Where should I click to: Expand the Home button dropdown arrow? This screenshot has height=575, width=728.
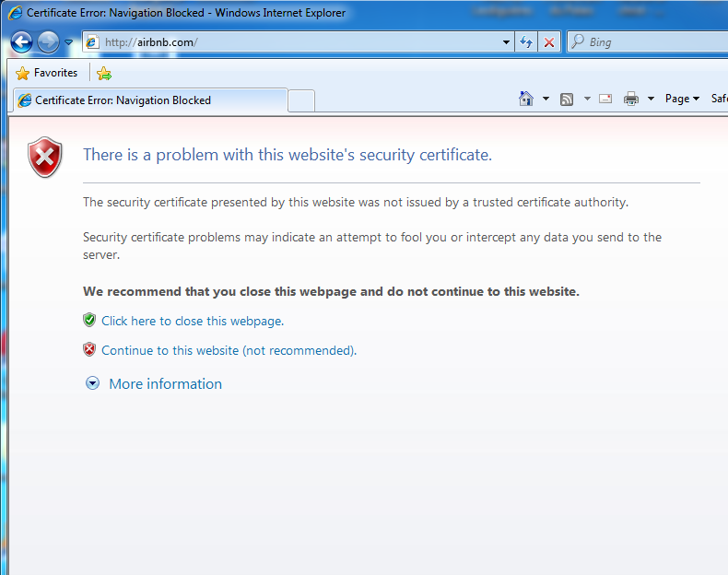coord(546,99)
